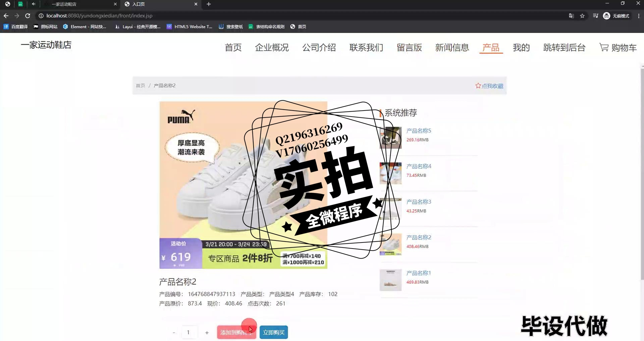Viewport: 644px width, 341px height.
Task: Open the 留言版 nav item
Action: 409,48
